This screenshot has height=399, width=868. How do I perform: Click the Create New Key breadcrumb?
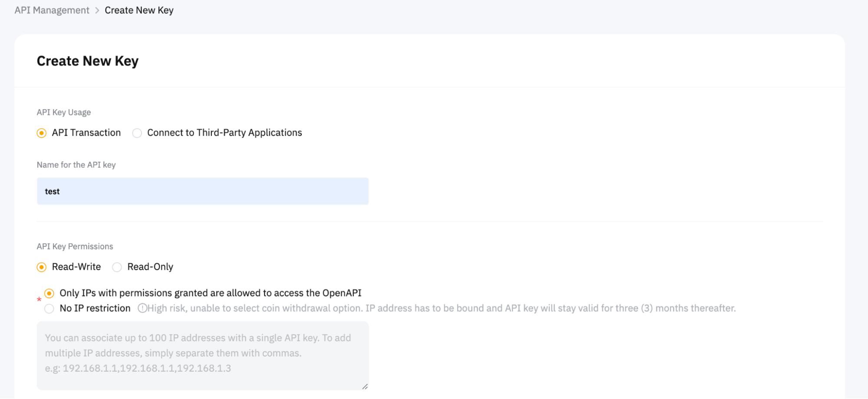139,10
